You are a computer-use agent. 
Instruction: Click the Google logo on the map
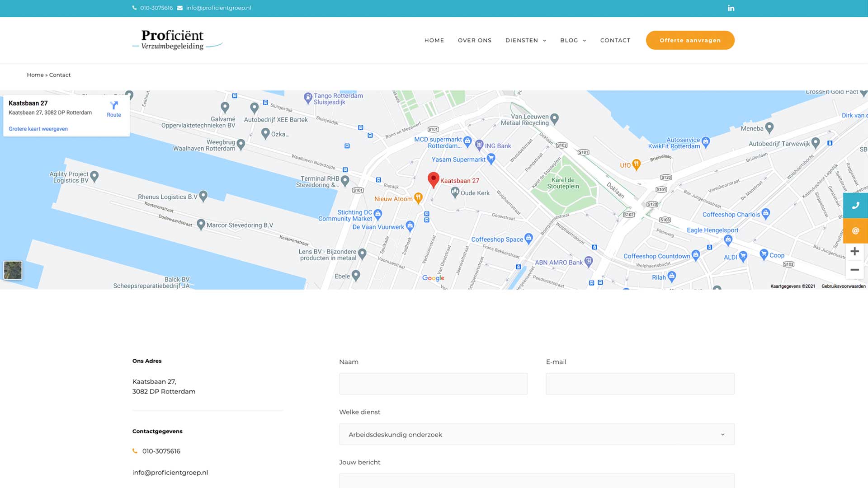[433, 278]
